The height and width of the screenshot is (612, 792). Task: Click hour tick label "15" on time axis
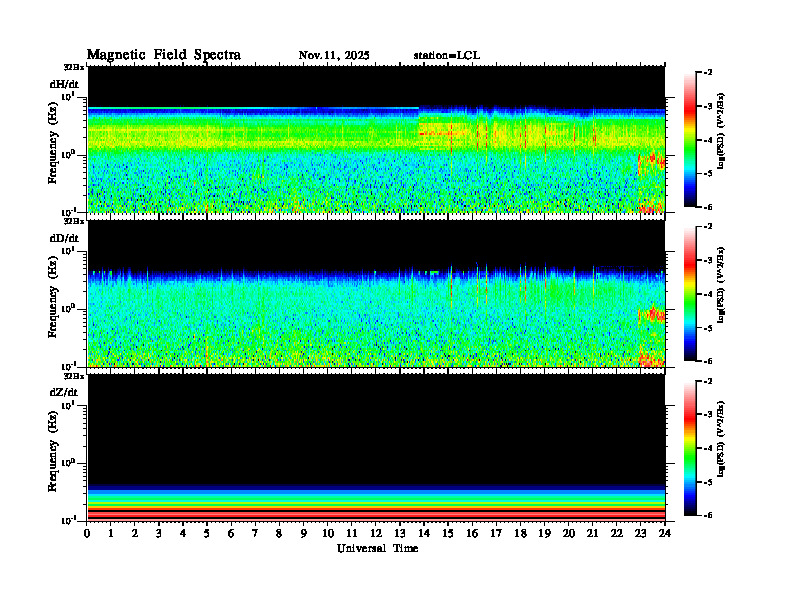coord(448,534)
